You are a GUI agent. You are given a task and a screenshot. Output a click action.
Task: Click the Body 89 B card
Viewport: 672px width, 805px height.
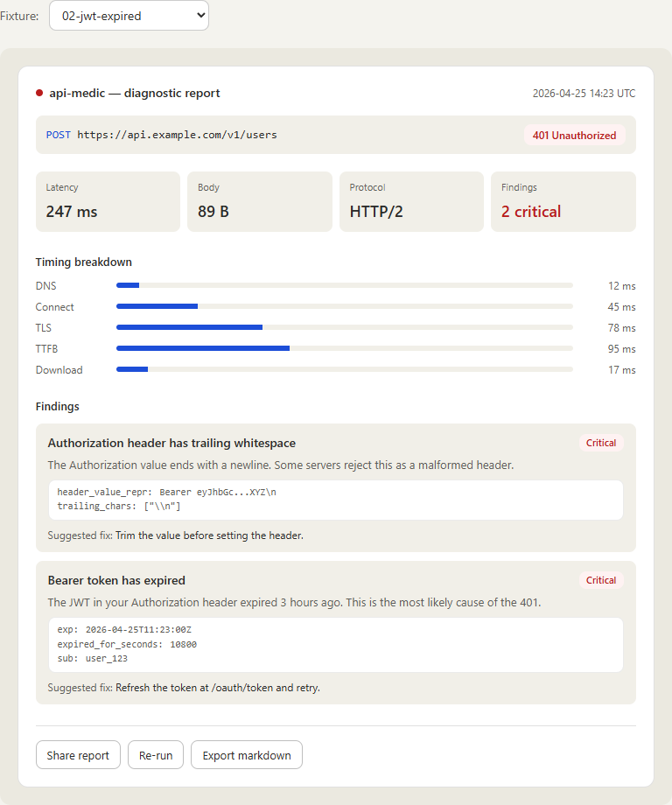260,201
